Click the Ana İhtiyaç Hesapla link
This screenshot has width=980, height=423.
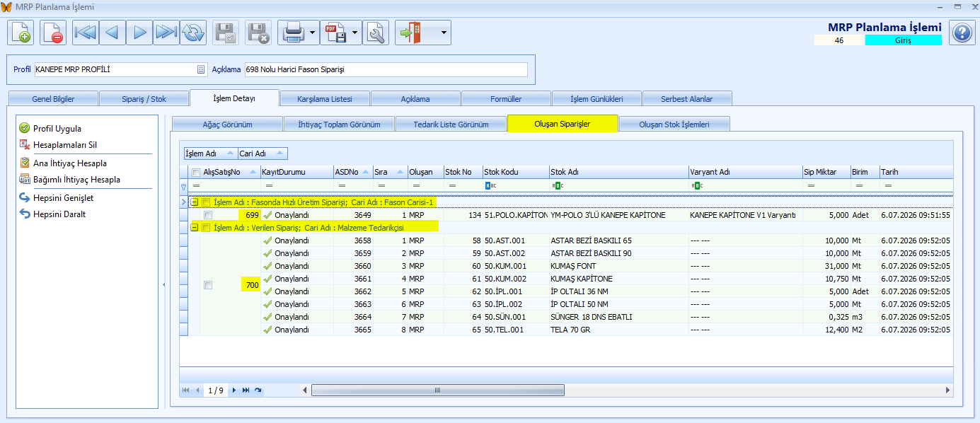tap(70, 163)
